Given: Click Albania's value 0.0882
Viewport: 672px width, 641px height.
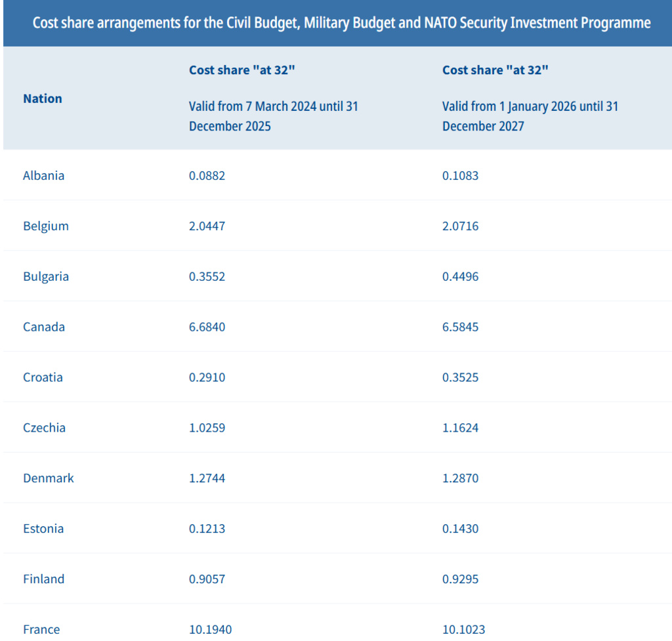Looking at the screenshot, I should coord(207,176).
